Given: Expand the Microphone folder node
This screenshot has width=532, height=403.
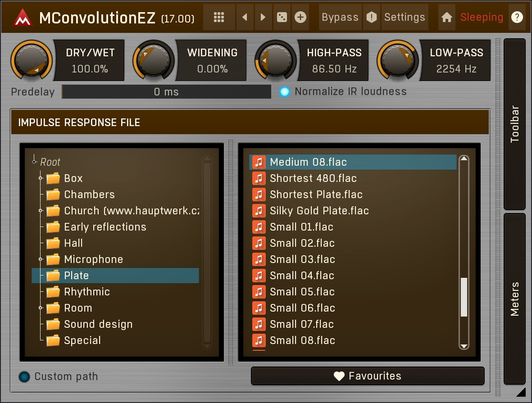Looking at the screenshot, I should point(41,259).
